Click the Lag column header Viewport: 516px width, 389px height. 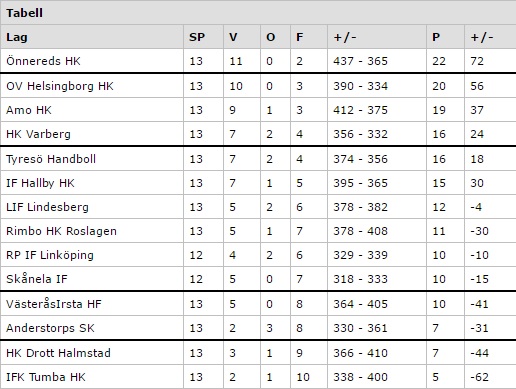[17, 37]
